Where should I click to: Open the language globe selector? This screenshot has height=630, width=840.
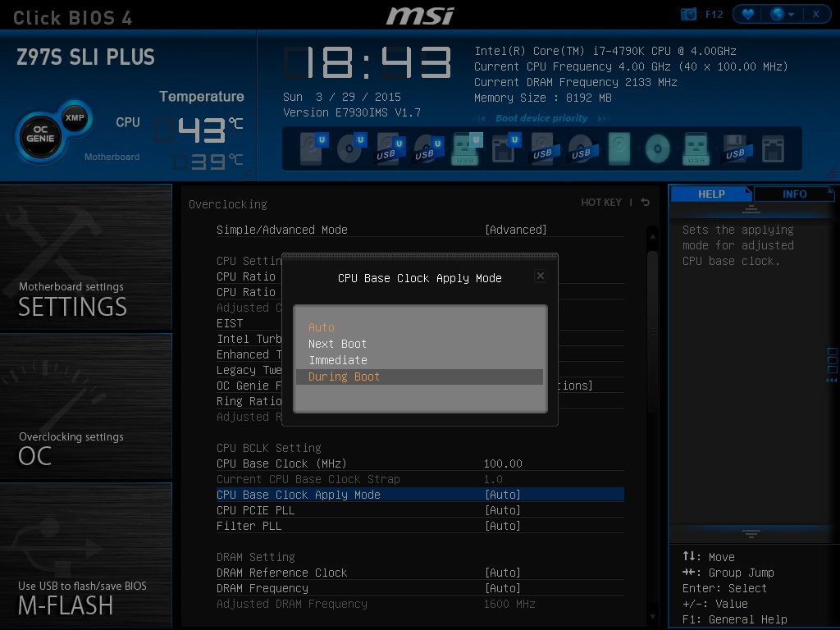(x=782, y=14)
